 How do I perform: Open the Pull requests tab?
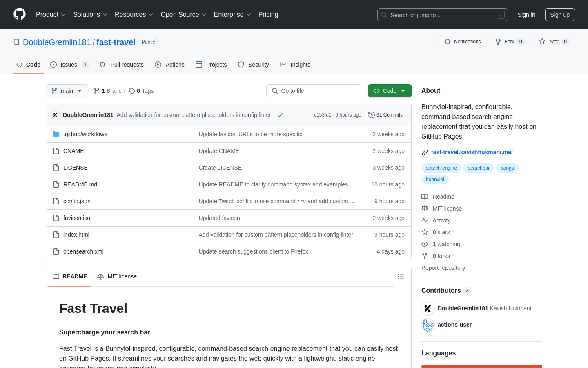coord(122,65)
